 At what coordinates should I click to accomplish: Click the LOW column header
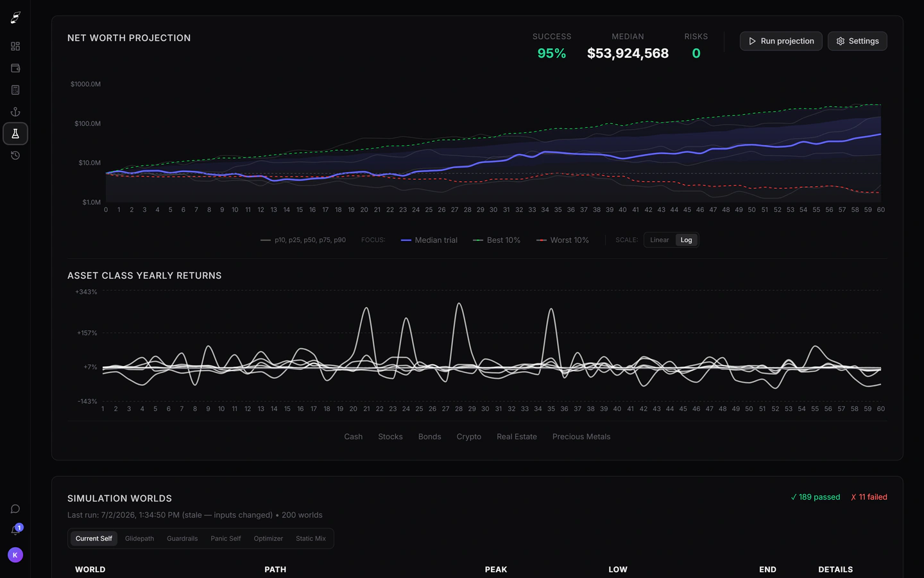point(618,570)
